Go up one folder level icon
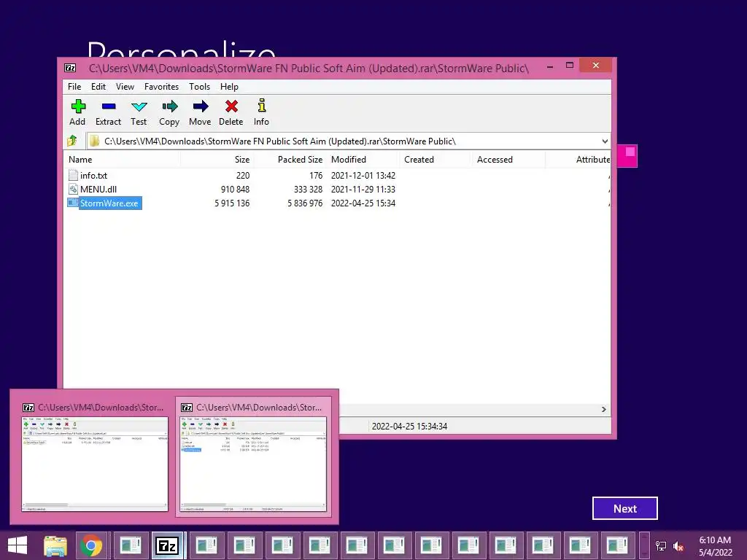This screenshot has width=747, height=560. click(72, 141)
